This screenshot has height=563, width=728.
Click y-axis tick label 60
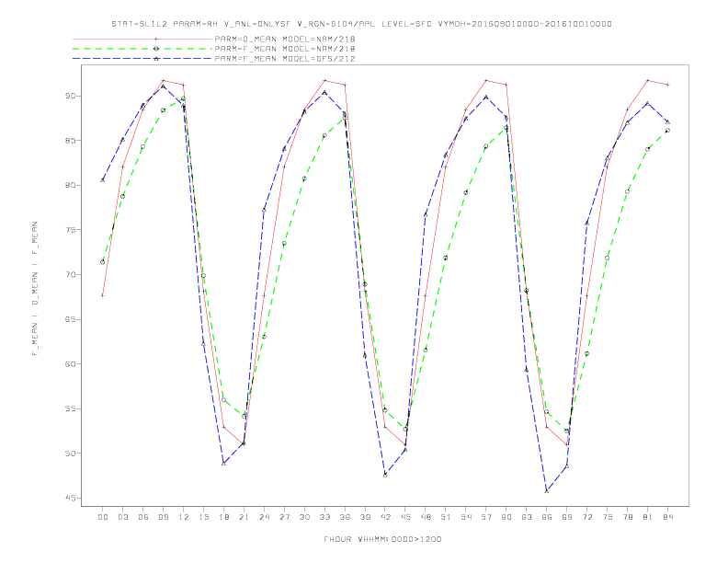71,363
